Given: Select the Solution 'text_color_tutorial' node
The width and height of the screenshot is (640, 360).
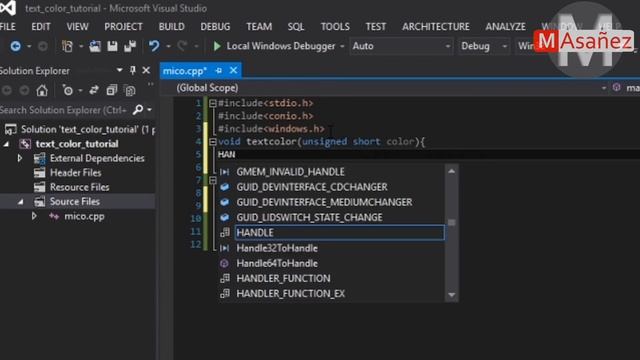Looking at the screenshot, I should coord(80,129).
